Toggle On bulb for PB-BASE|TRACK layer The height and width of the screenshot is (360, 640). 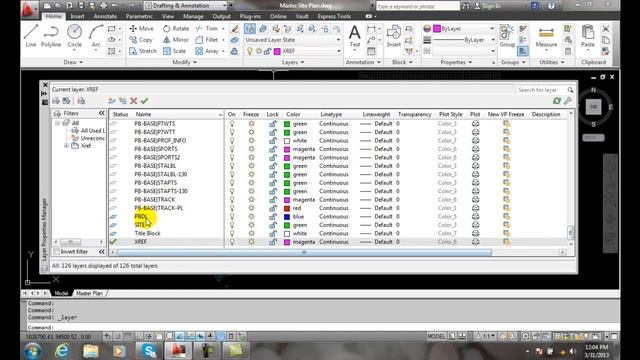point(232,200)
